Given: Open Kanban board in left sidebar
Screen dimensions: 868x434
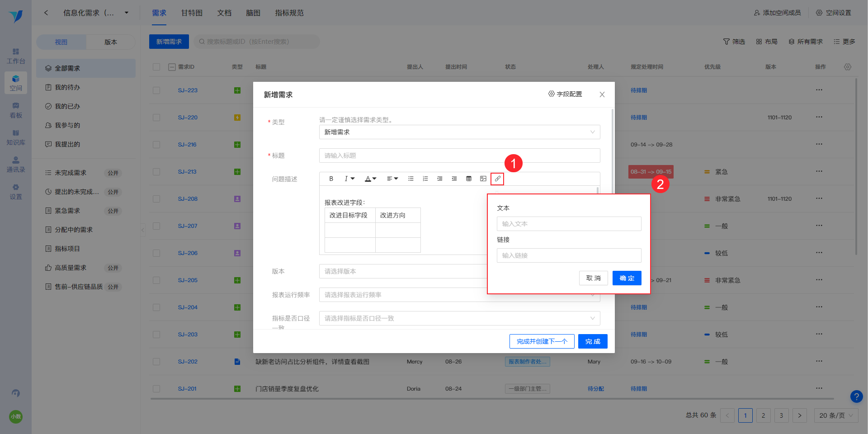Looking at the screenshot, I should pyautogui.click(x=16, y=110).
